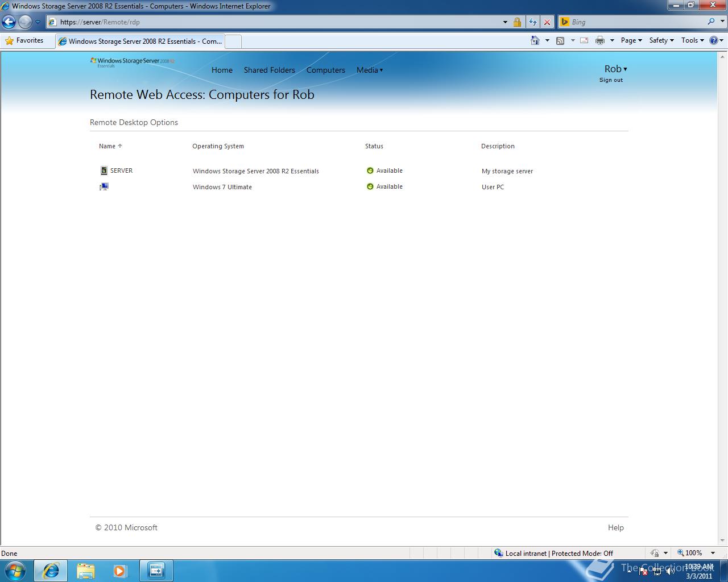The width and height of the screenshot is (728, 582).
Task: Open the Page menu
Action: 631,40
